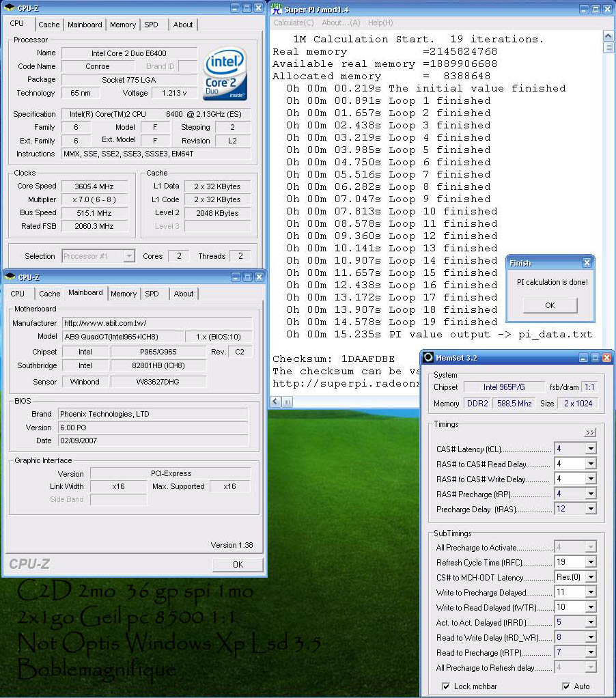Open CS# to MCH-ODT Latency dropdown

tap(591, 577)
